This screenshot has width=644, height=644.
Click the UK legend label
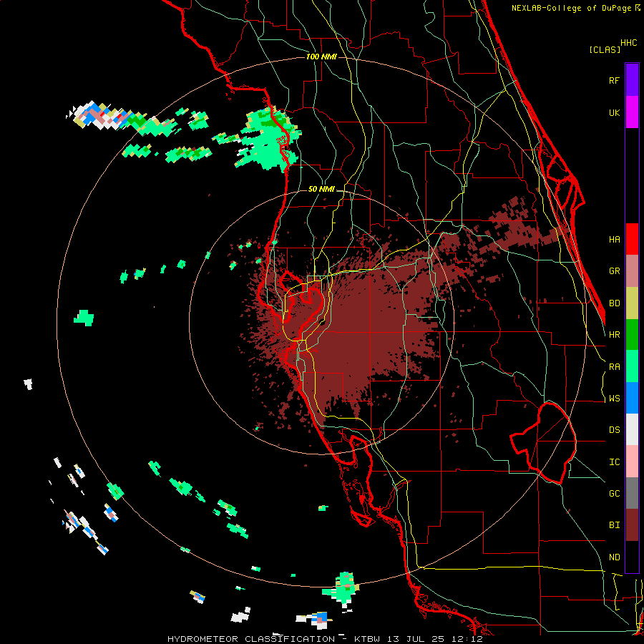[614, 112]
